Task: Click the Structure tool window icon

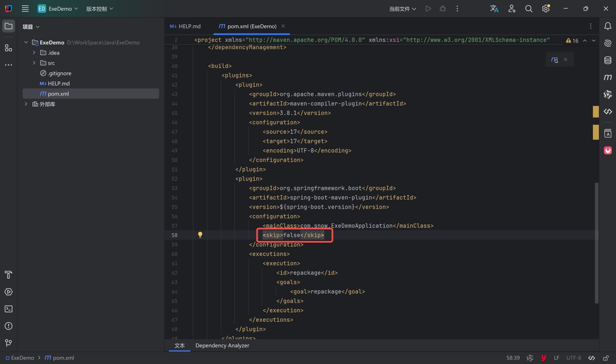Action: coord(8,48)
